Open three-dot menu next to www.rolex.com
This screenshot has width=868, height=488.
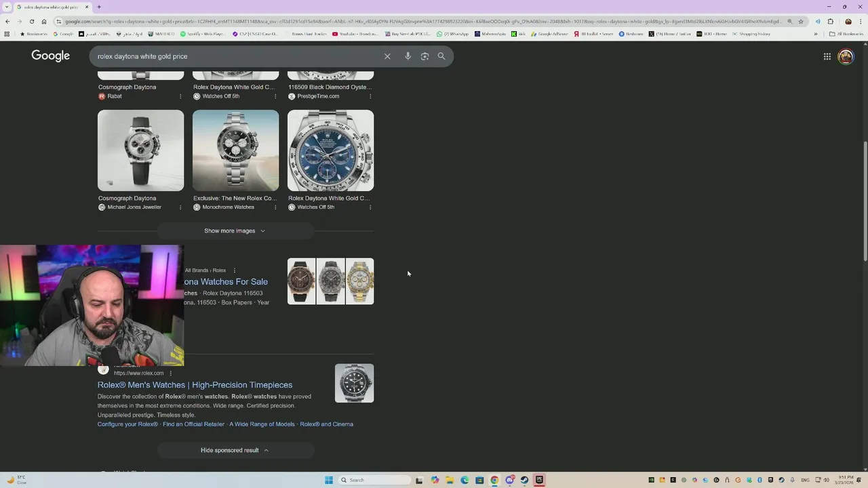(171, 373)
